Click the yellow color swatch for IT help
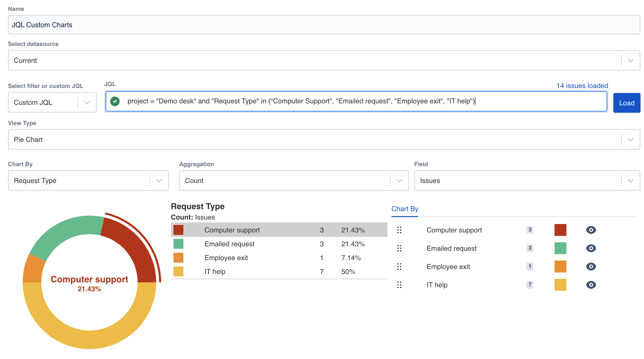 click(x=560, y=285)
